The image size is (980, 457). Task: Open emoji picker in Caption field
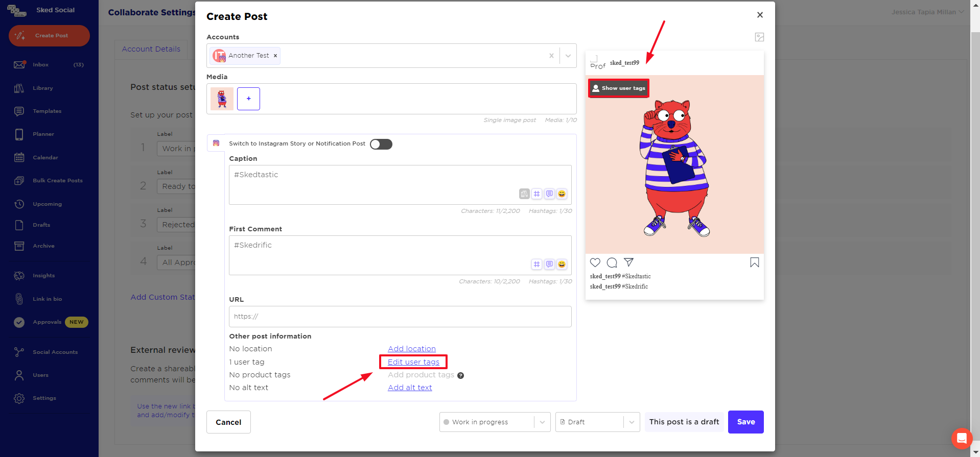click(562, 194)
